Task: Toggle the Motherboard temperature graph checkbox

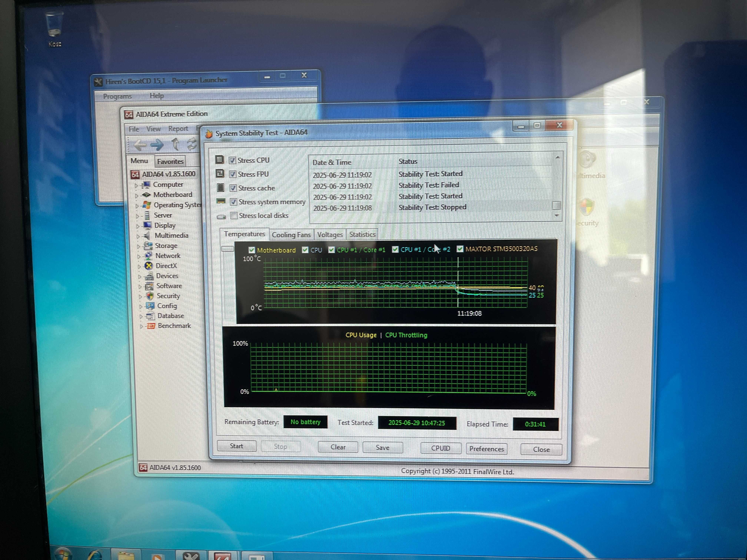Action: (252, 250)
